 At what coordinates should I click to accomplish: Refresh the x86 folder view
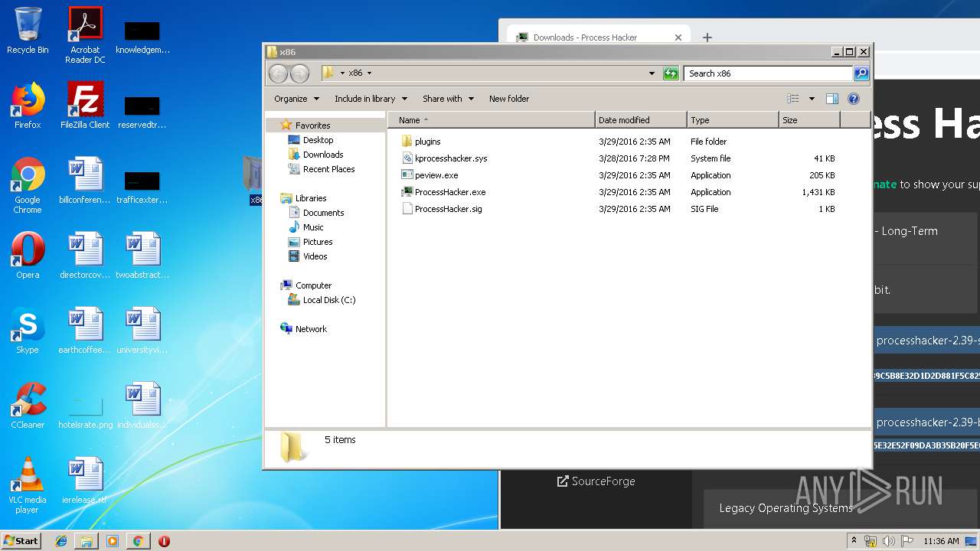pos(671,73)
